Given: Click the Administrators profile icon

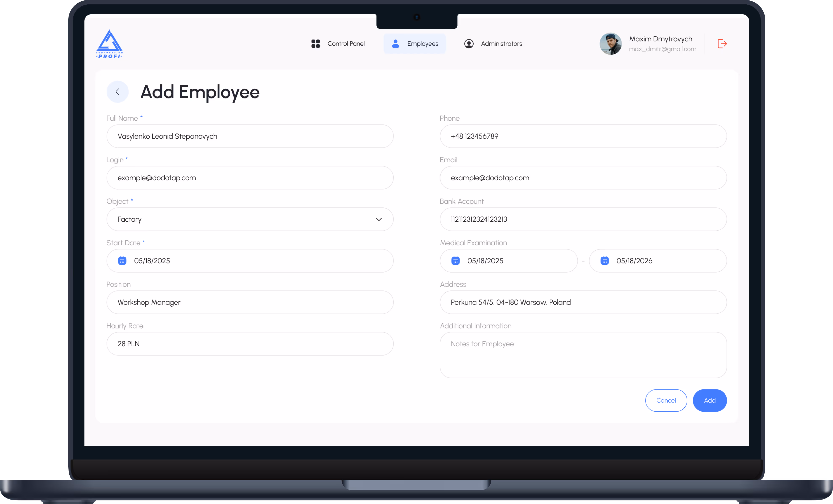Looking at the screenshot, I should (469, 44).
